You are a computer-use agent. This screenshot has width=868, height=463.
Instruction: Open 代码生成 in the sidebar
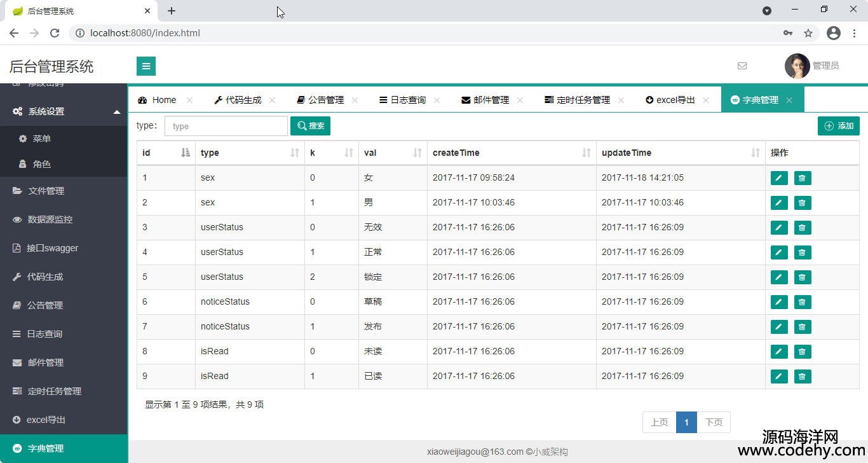pos(64,277)
